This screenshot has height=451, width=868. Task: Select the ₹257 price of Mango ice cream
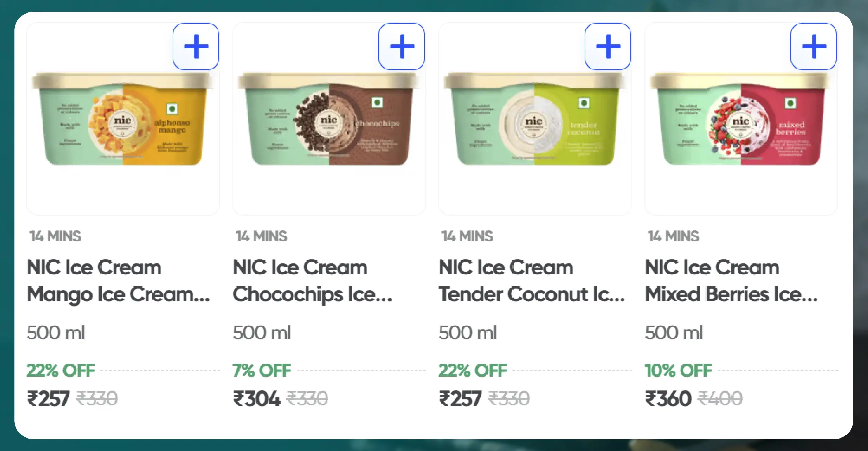tap(48, 398)
